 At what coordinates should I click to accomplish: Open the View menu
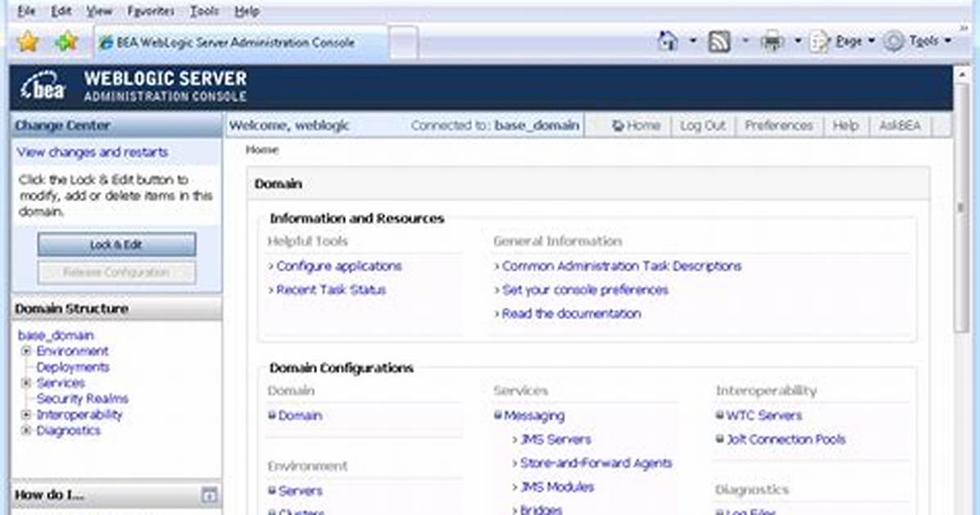(x=99, y=11)
